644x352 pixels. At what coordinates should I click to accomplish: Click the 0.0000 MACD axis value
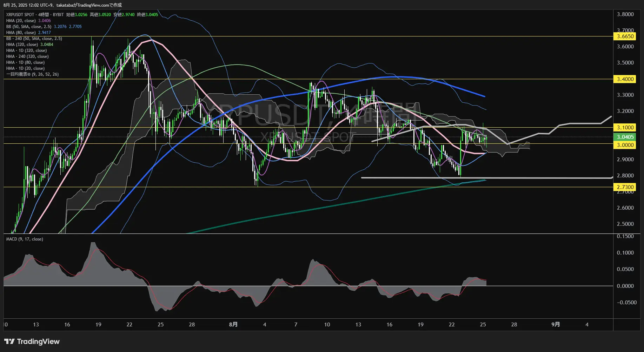(625, 286)
